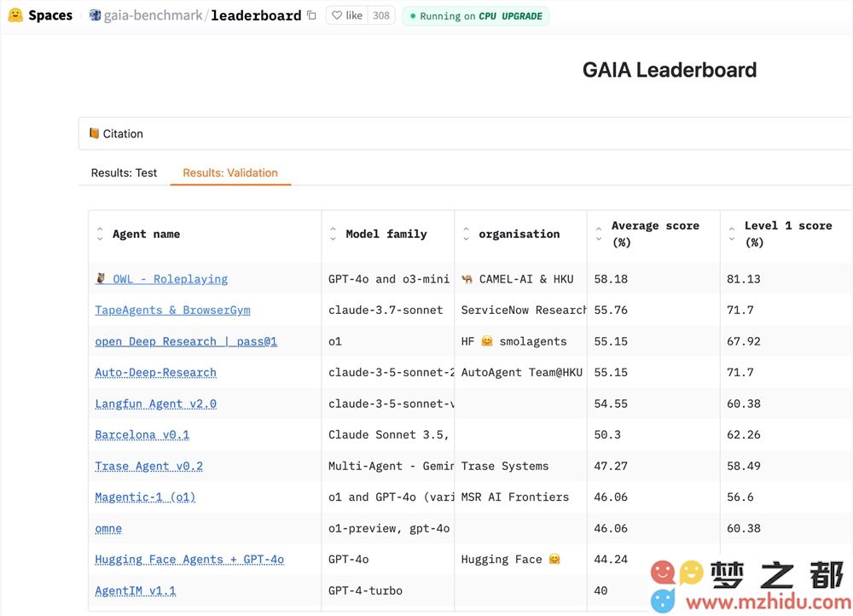Like the leaderboard space

pos(347,15)
